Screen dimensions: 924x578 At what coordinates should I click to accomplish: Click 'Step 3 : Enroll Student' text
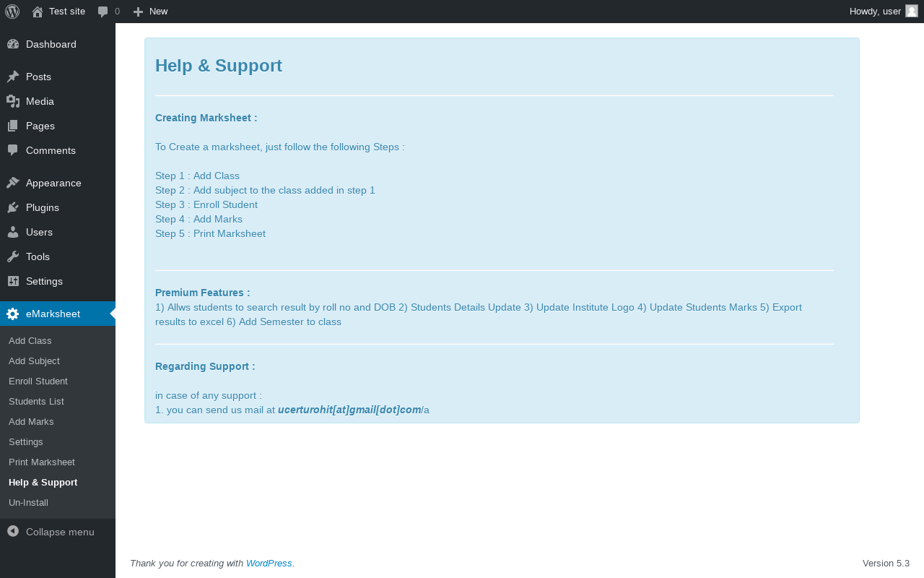206,204
